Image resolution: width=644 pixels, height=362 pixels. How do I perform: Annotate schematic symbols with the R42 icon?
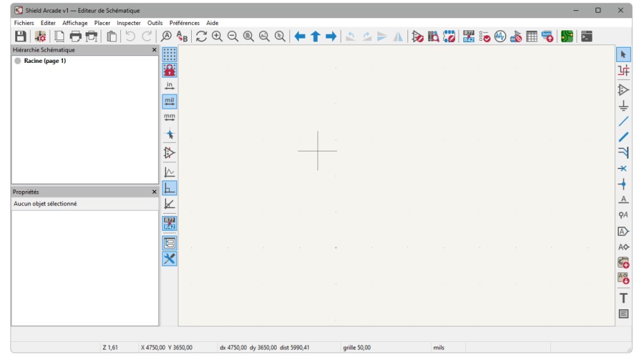pyautogui.click(x=470, y=36)
